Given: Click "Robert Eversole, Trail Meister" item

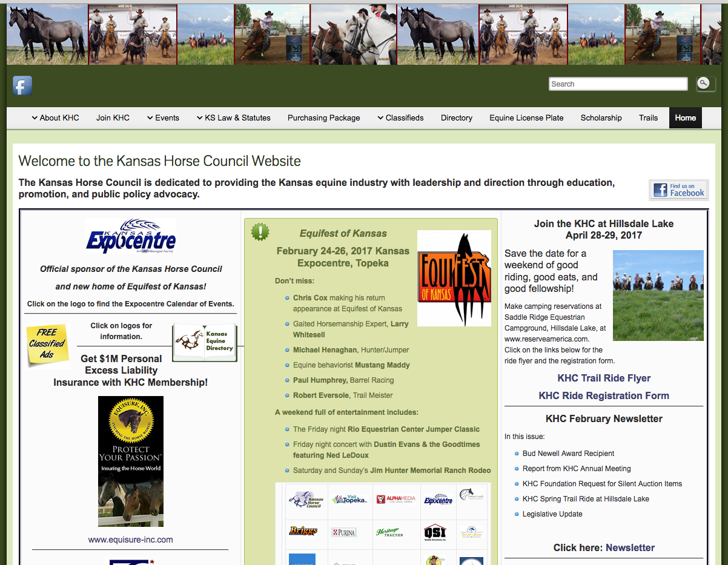Looking at the screenshot, I should pos(343,395).
